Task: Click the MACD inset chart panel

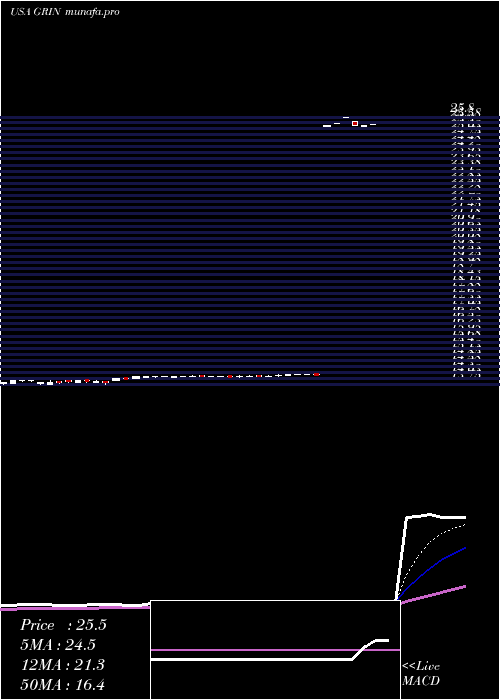Action: (x=275, y=650)
